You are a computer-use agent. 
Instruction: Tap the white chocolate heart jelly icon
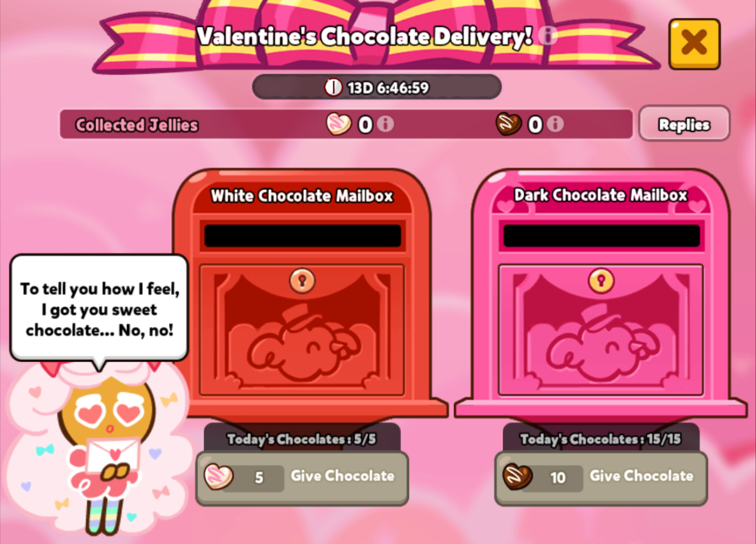(x=338, y=123)
